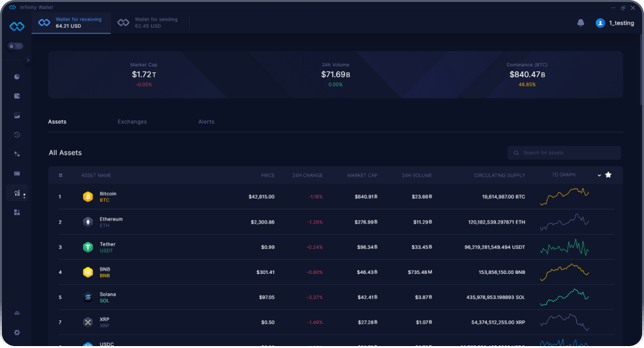
Task: Select Bitcoin price $42,815.00
Action: click(261, 197)
